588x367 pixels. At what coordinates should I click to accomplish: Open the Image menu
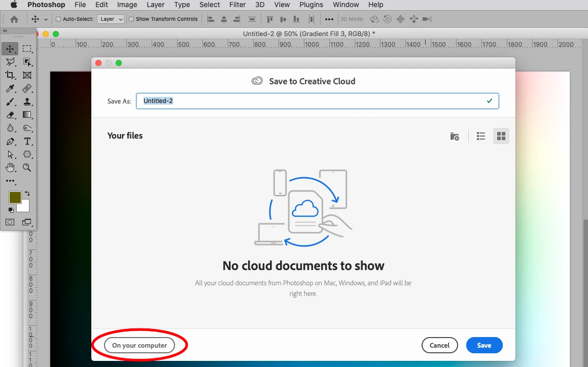point(127,5)
